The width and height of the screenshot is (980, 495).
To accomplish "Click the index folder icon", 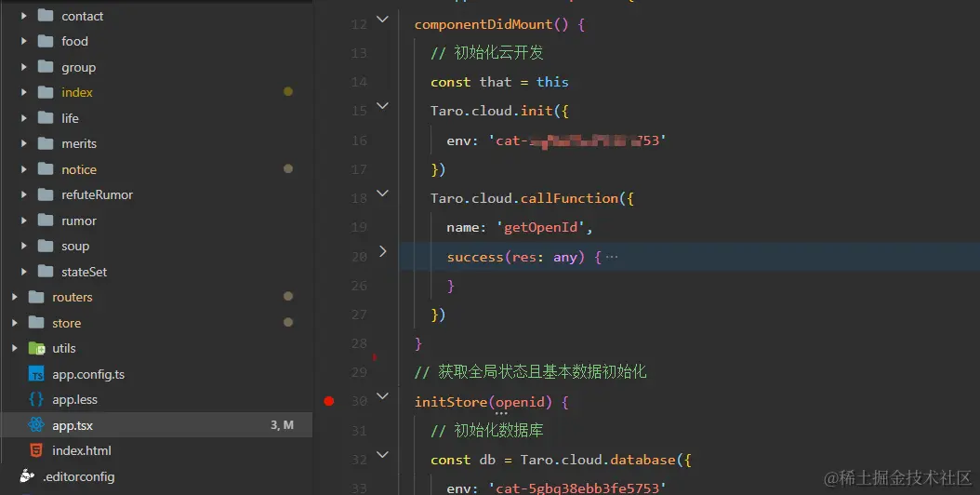I will tap(46, 92).
